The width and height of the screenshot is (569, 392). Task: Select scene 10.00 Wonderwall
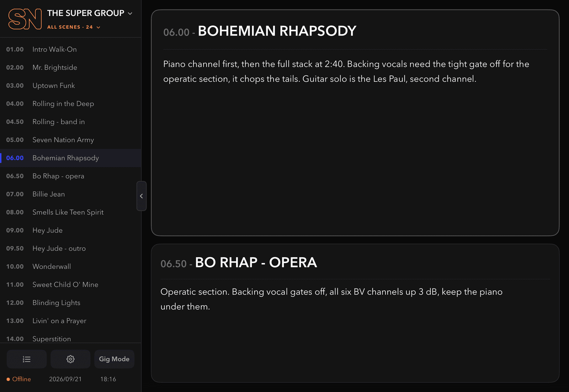click(x=70, y=267)
